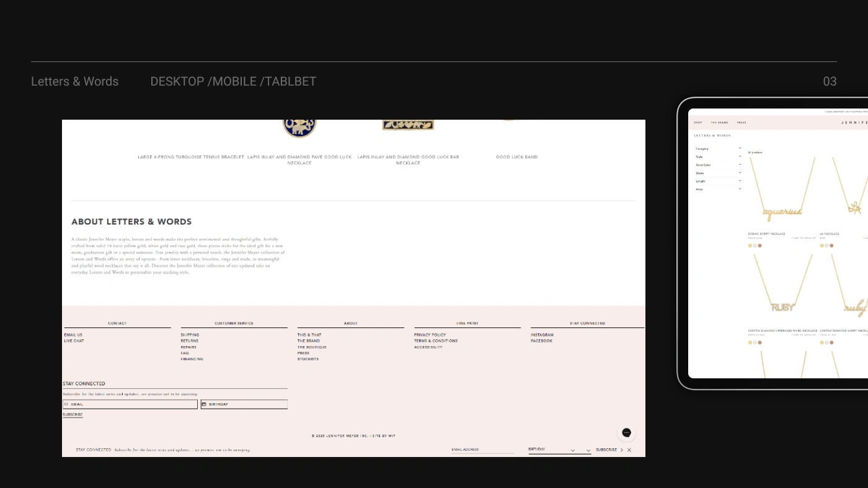Image resolution: width=868 pixels, height=488 pixels.
Task: Select rose gold swatch for Zodiac Script Necklace
Action: [760, 246]
